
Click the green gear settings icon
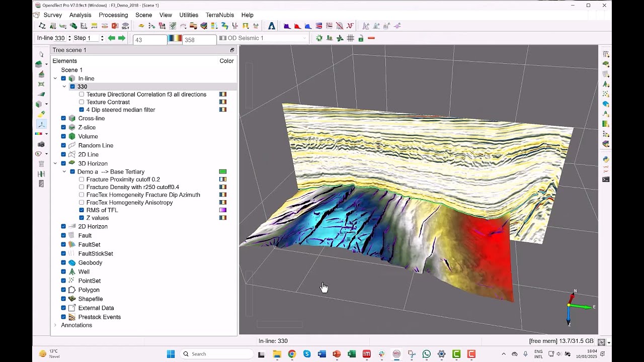(319, 38)
